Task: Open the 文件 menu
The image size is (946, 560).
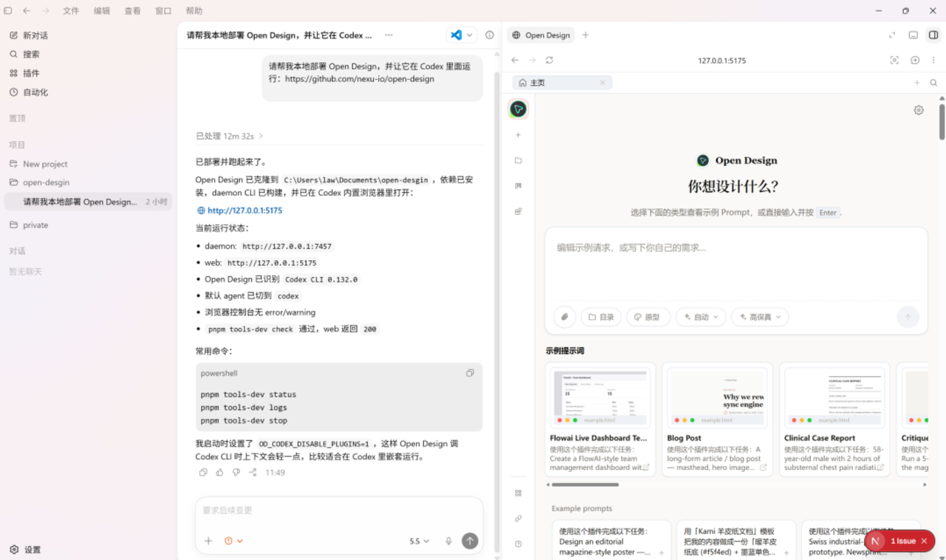Action: click(x=71, y=11)
